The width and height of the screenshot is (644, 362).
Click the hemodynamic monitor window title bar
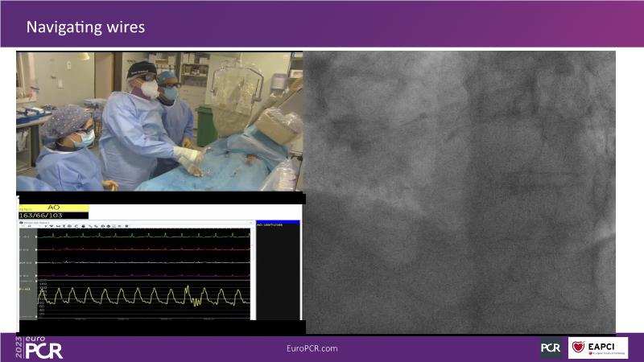(80, 222)
